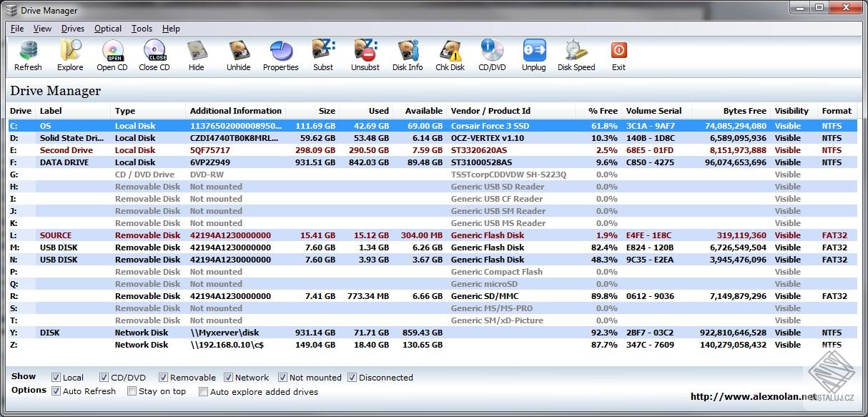Image resolution: width=868 pixels, height=417 pixels.
Task: Open Disk Info from the toolbar
Action: 408,54
